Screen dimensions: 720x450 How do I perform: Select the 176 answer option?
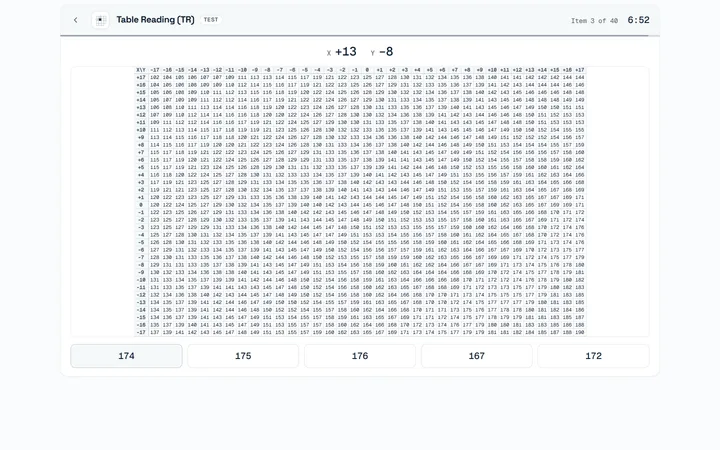click(360, 356)
